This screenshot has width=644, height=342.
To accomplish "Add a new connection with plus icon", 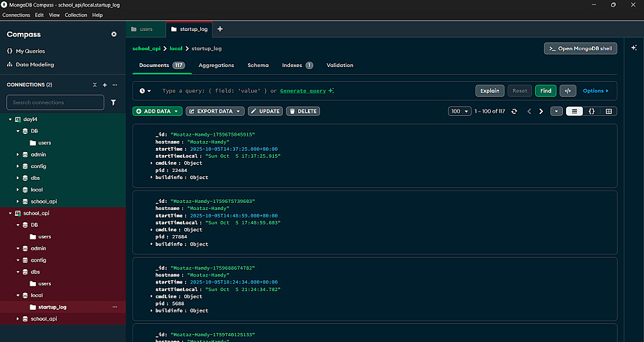I will (x=105, y=85).
